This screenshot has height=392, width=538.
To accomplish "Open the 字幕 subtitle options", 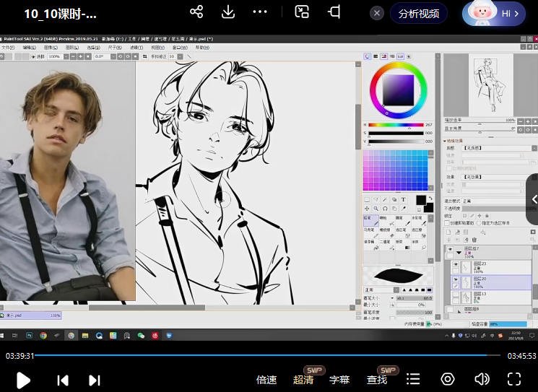I will 339,380.
